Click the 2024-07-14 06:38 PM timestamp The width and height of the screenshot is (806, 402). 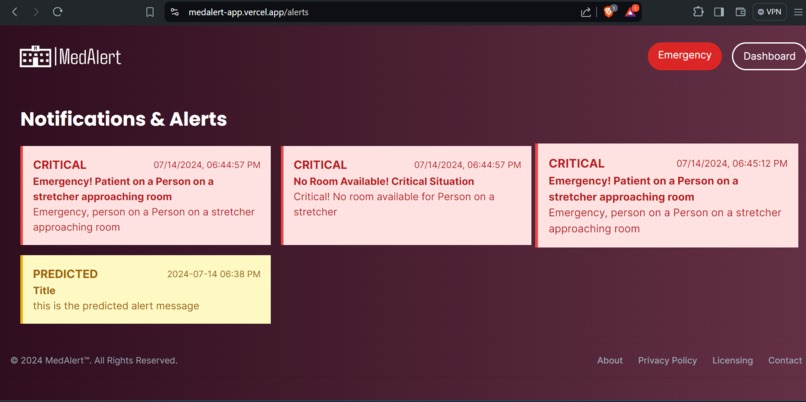[x=214, y=274]
